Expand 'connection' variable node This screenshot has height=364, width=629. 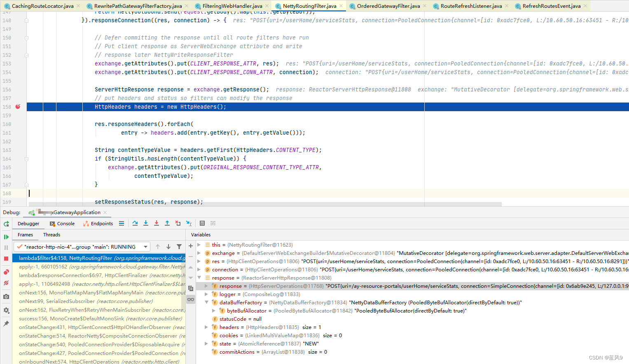(x=199, y=269)
